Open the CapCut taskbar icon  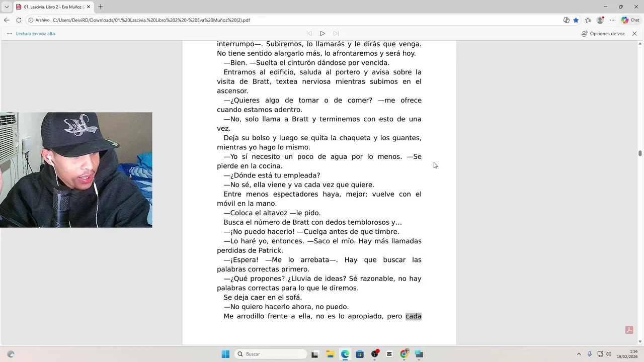(x=389, y=354)
